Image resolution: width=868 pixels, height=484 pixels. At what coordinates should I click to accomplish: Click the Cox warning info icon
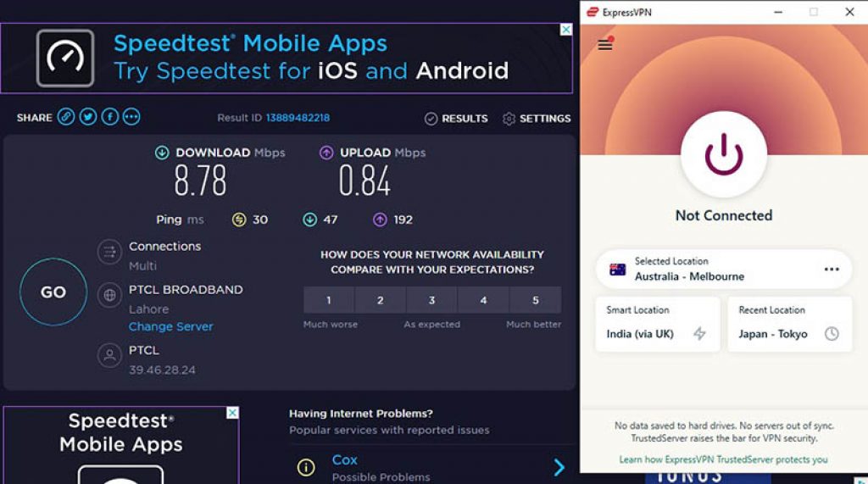pos(305,467)
